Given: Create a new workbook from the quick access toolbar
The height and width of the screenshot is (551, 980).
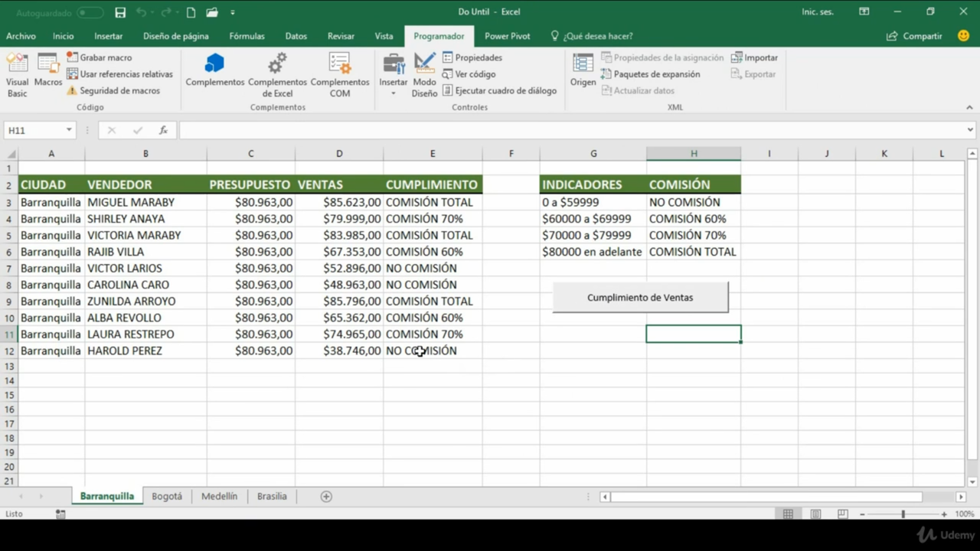Looking at the screenshot, I should (x=191, y=12).
